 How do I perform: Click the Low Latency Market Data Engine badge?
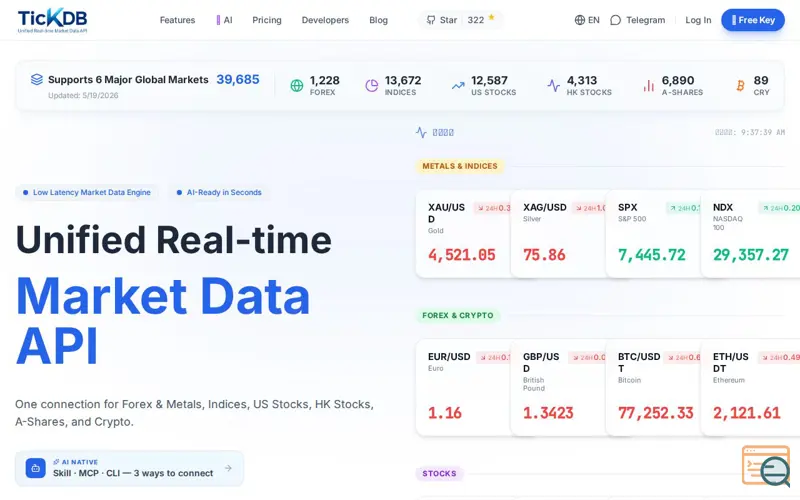point(87,192)
